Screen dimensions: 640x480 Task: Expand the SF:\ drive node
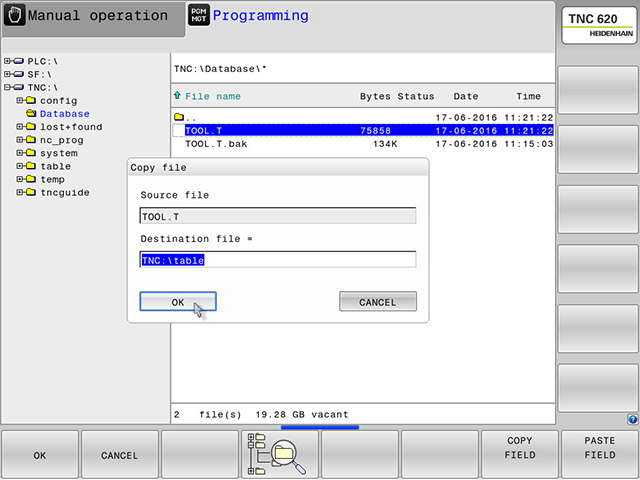(7, 75)
